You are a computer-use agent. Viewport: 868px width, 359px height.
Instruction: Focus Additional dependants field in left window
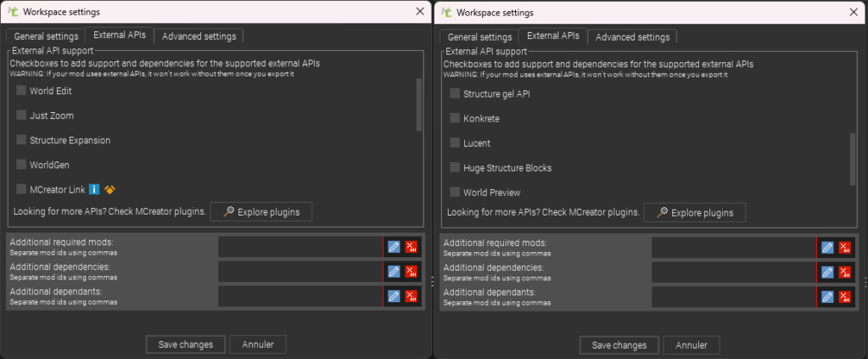300,296
